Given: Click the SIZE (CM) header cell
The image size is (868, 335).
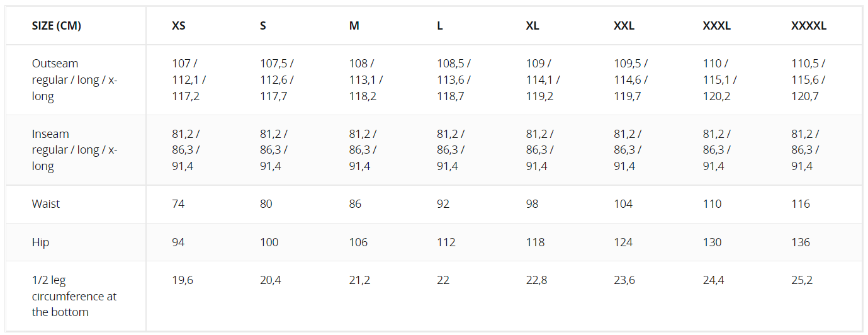Looking at the screenshot, I should [x=57, y=26].
